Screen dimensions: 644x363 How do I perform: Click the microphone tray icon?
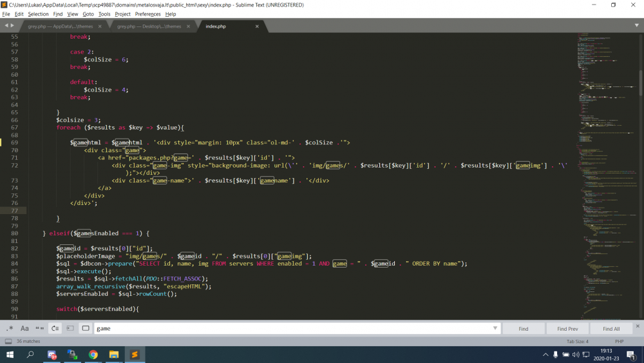point(555,355)
